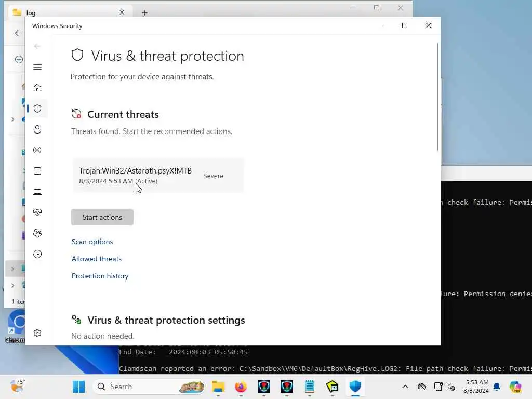This screenshot has height=399, width=532.
Task: Open the Notepad taskbar icon
Action: 310,387
